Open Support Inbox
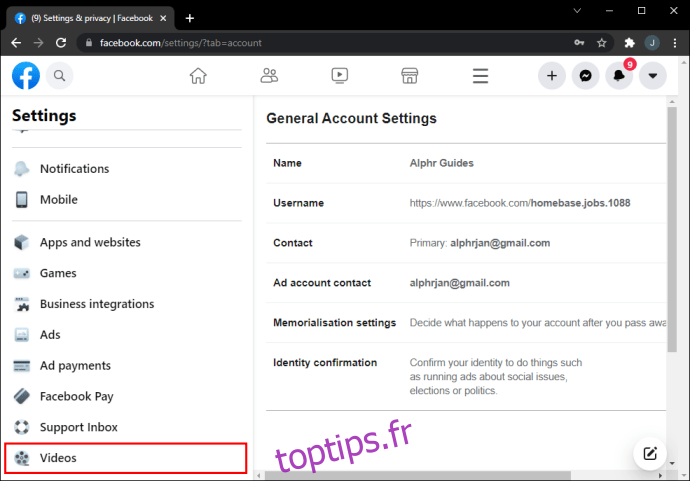 click(127, 427)
